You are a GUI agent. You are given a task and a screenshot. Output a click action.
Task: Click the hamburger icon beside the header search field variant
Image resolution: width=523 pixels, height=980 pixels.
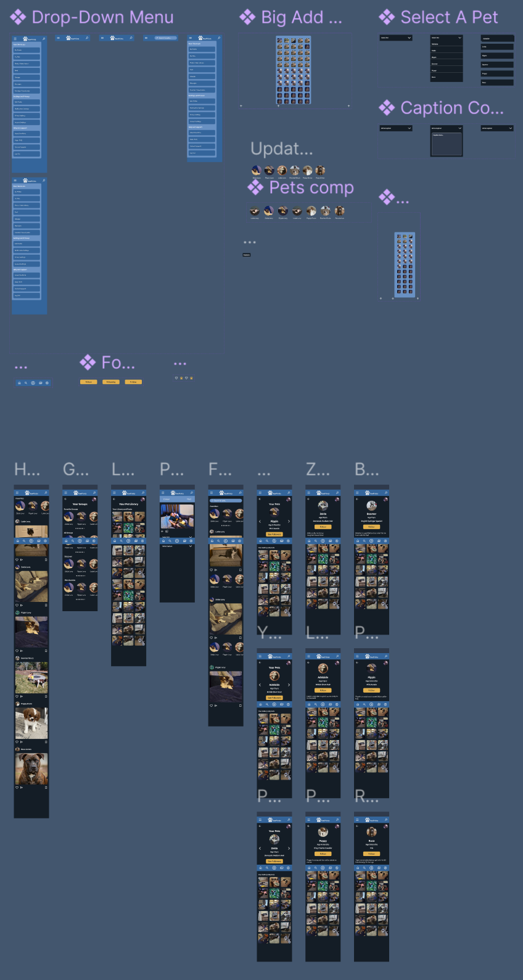(146, 38)
